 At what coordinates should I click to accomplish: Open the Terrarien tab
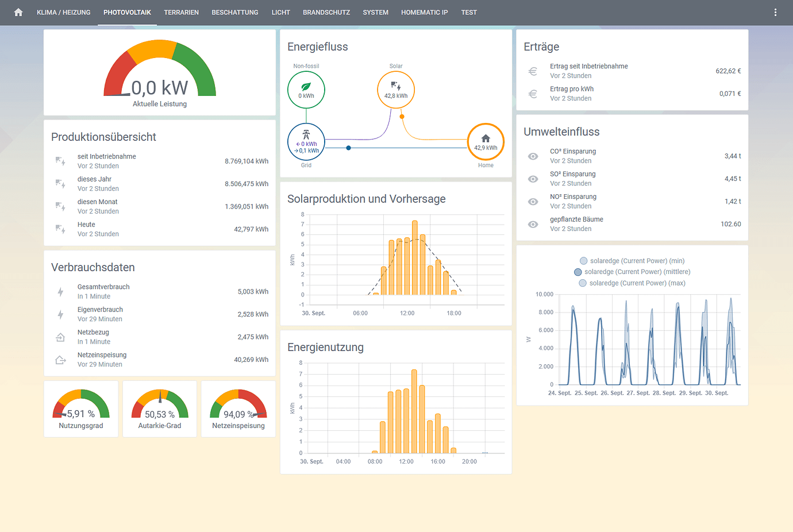182,12
